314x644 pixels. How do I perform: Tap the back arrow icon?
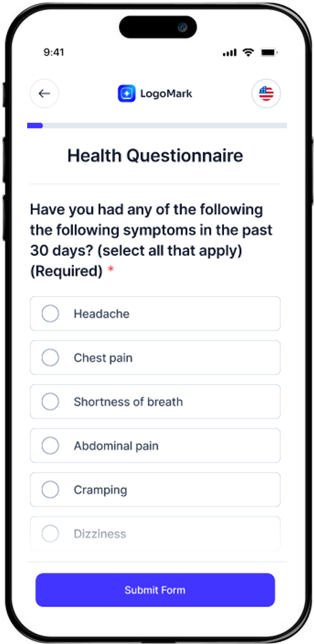pos(44,94)
